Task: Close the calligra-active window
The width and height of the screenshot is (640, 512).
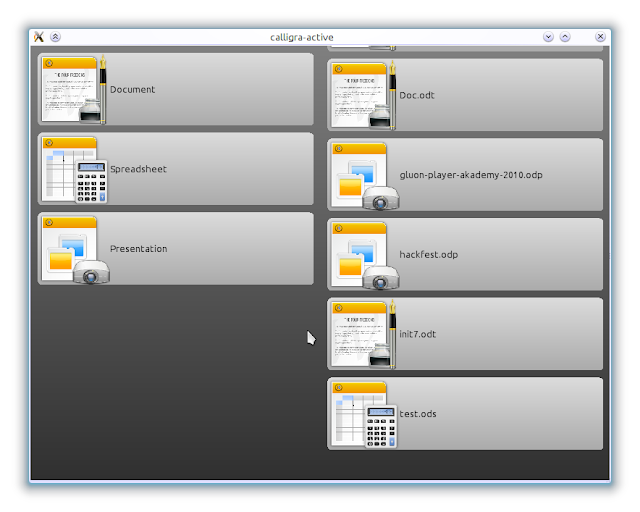Action: click(600, 37)
